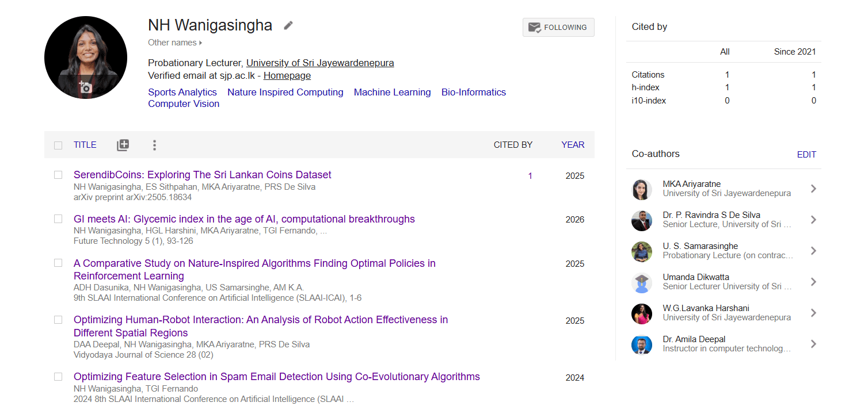The height and width of the screenshot is (410, 868).
Task: Click the Sports Analytics interest label
Action: click(x=182, y=92)
